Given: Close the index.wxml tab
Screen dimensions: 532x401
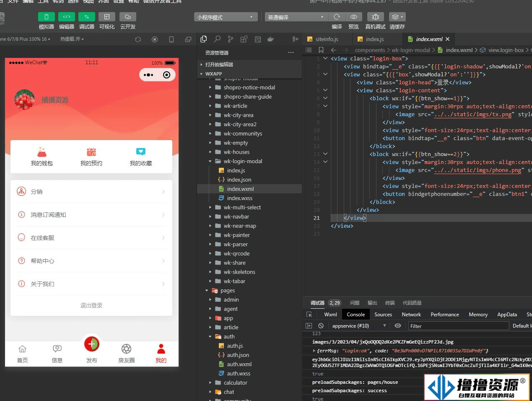Looking at the screenshot, I should coord(448,39).
